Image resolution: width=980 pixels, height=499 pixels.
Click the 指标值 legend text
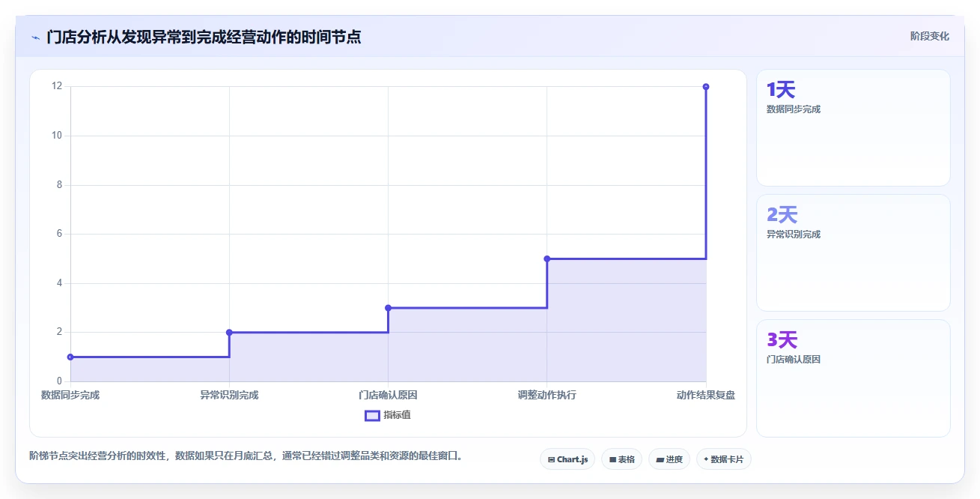(397, 415)
